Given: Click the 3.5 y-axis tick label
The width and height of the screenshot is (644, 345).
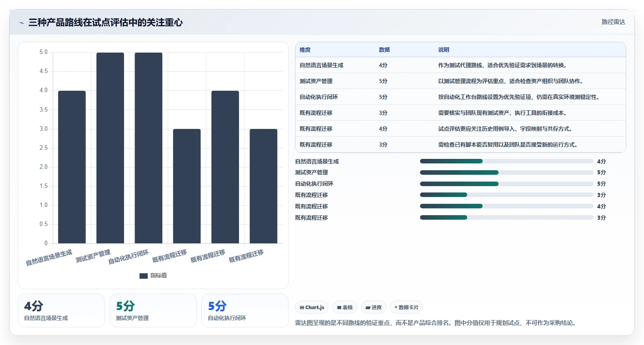Looking at the screenshot, I should point(44,109).
